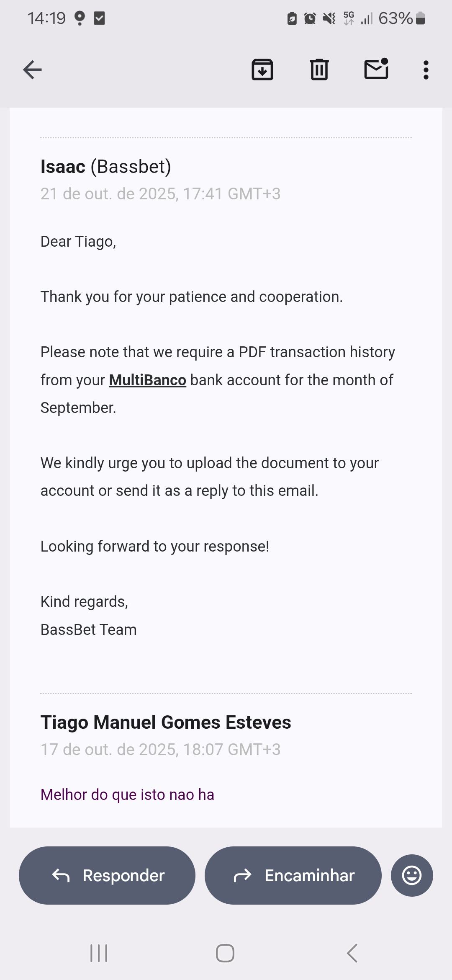The height and width of the screenshot is (980, 452).
Task: Open Android recent apps
Action: point(99,953)
